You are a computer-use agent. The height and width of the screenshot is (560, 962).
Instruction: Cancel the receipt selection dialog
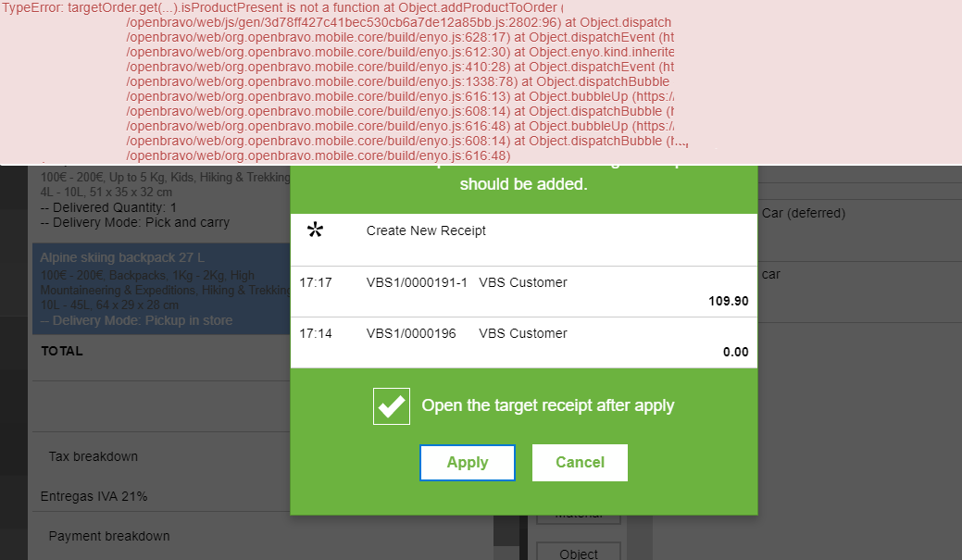pos(580,463)
